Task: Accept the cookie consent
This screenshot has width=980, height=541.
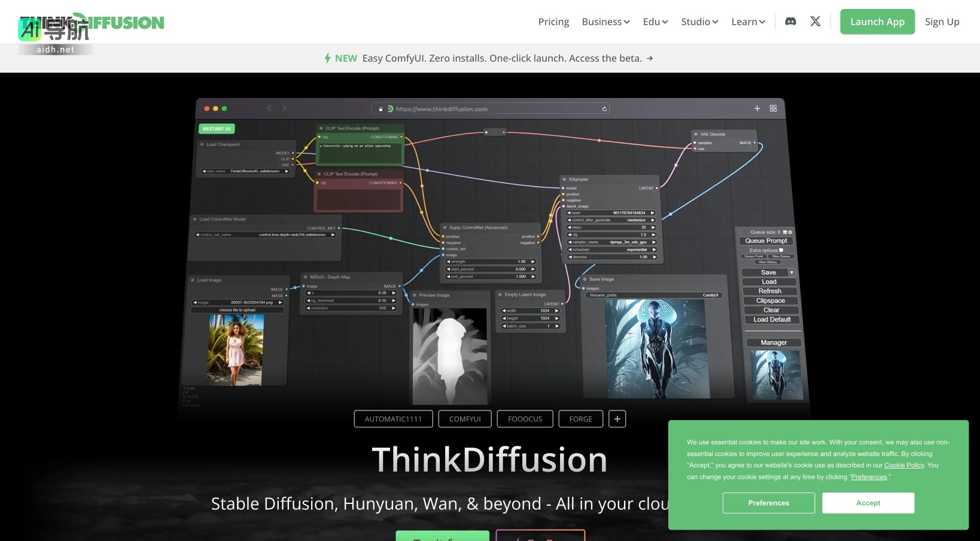Action: [868, 503]
